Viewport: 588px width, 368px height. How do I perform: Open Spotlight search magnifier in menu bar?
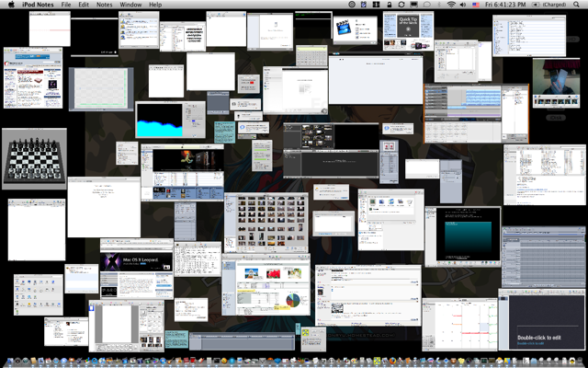576,5
